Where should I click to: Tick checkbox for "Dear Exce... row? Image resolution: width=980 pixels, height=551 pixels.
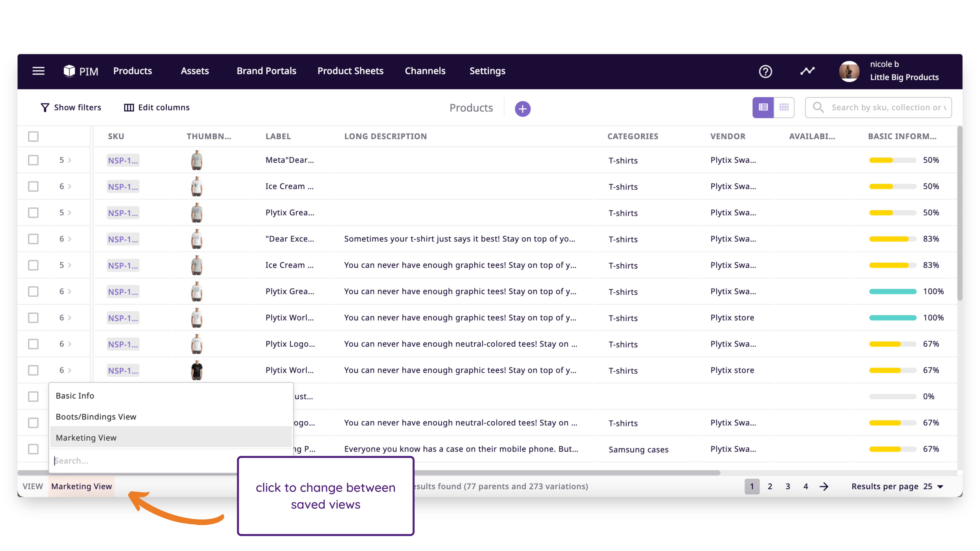pyautogui.click(x=33, y=239)
